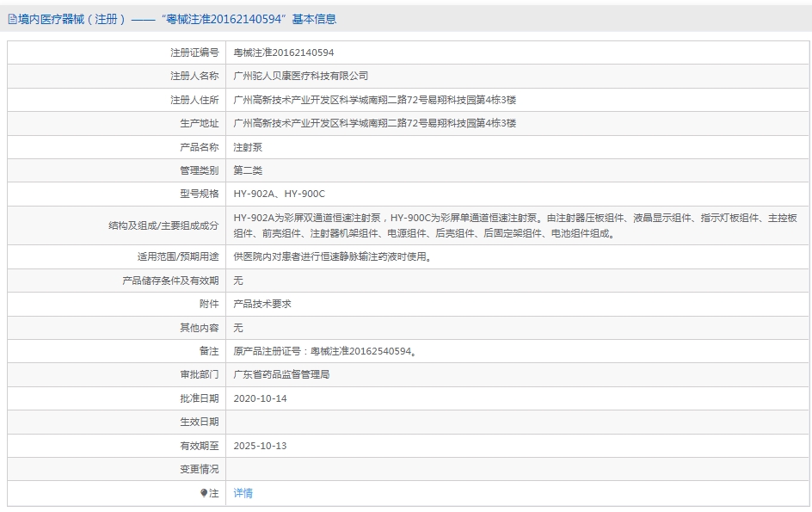Click the 注册证编号 label
Viewport: 812px width, 512px height.
(x=194, y=52)
